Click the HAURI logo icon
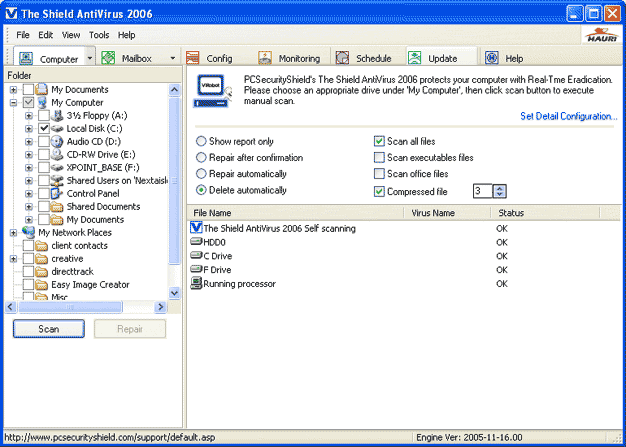 [601, 36]
